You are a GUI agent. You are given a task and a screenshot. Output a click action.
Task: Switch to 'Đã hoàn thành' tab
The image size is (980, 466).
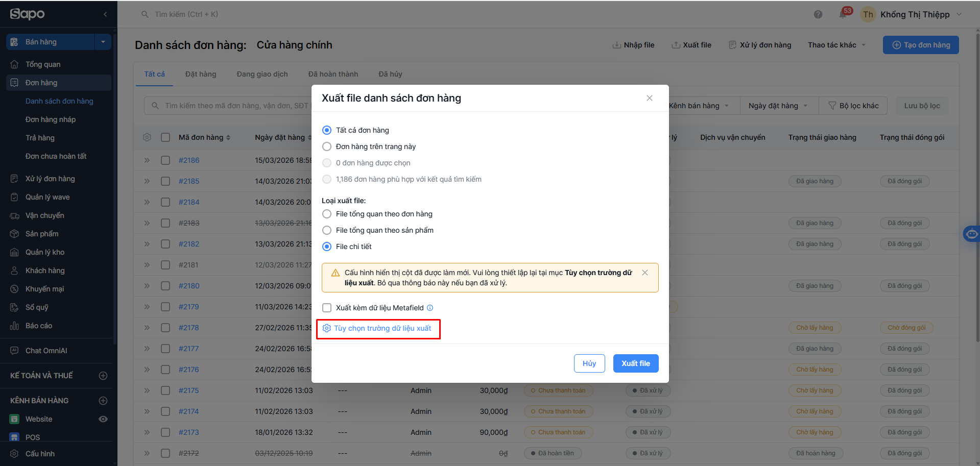point(333,74)
